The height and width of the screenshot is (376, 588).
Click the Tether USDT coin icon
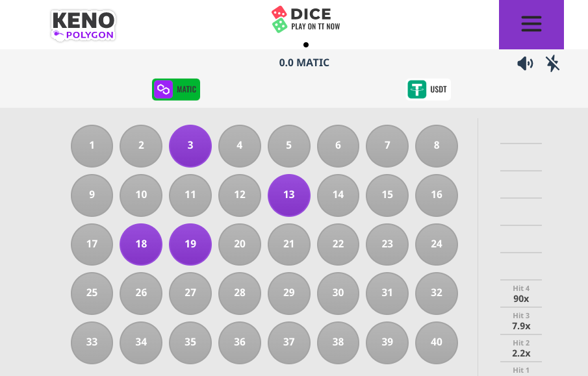tap(417, 90)
